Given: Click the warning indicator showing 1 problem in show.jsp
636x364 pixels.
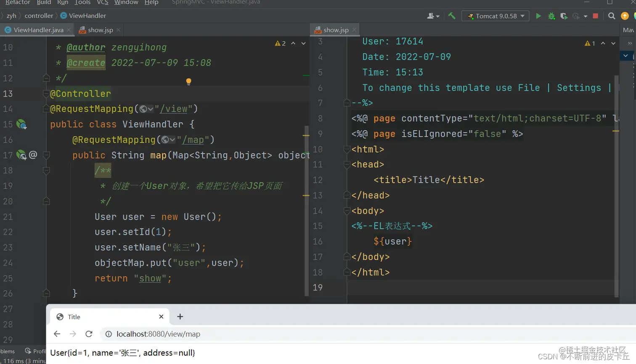Looking at the screenshot, I should [590, 43].
